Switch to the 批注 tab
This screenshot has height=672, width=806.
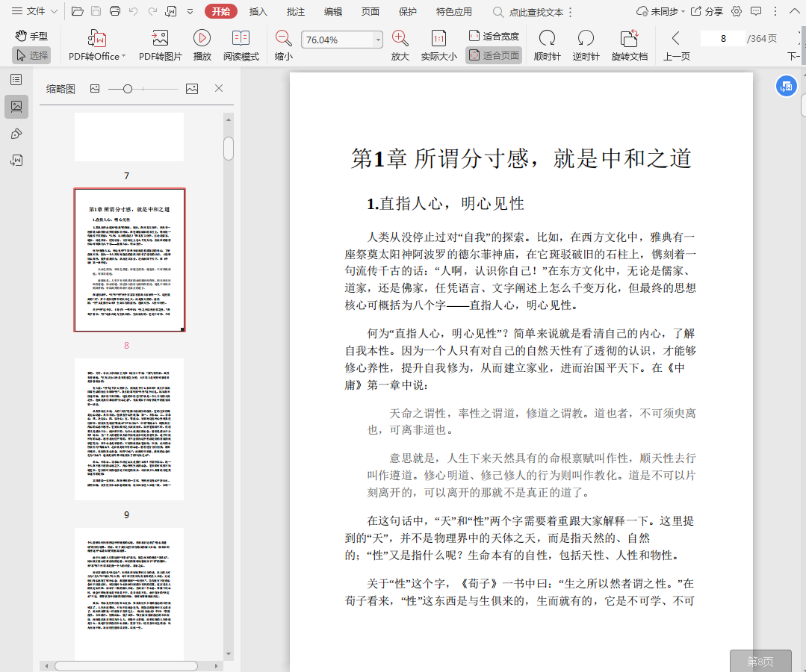coord(296,11)
